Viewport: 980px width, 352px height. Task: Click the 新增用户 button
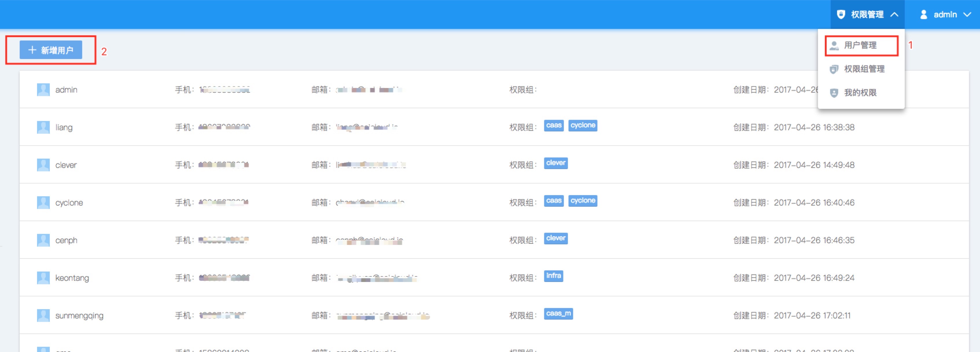51,50
